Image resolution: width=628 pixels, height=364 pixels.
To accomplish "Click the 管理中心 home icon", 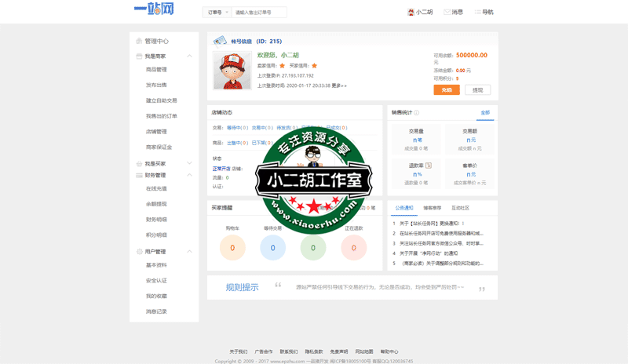I will (139, 41).
